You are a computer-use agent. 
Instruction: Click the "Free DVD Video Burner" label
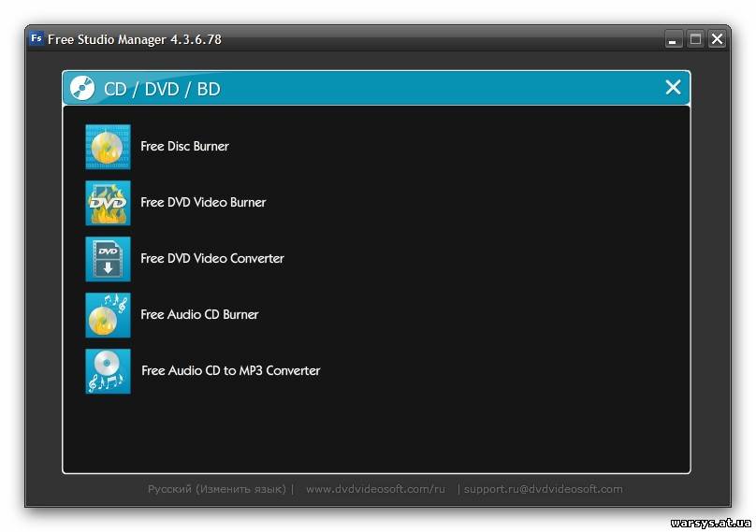pyautogui.click(x=203, y=202)
